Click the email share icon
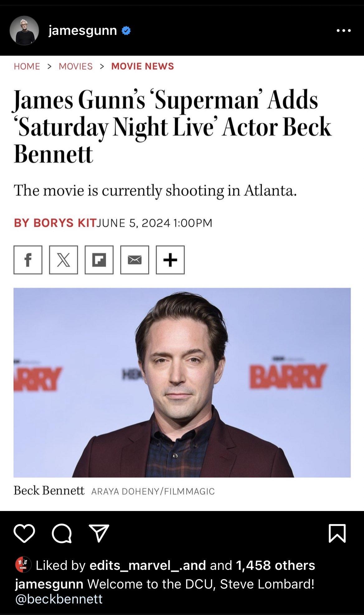 [x=135, y=260]
